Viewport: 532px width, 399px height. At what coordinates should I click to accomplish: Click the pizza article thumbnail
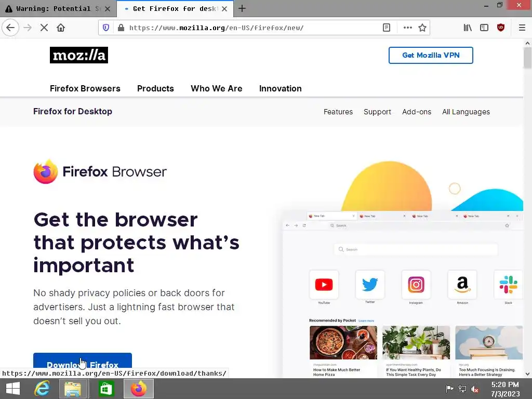point(343,343)
